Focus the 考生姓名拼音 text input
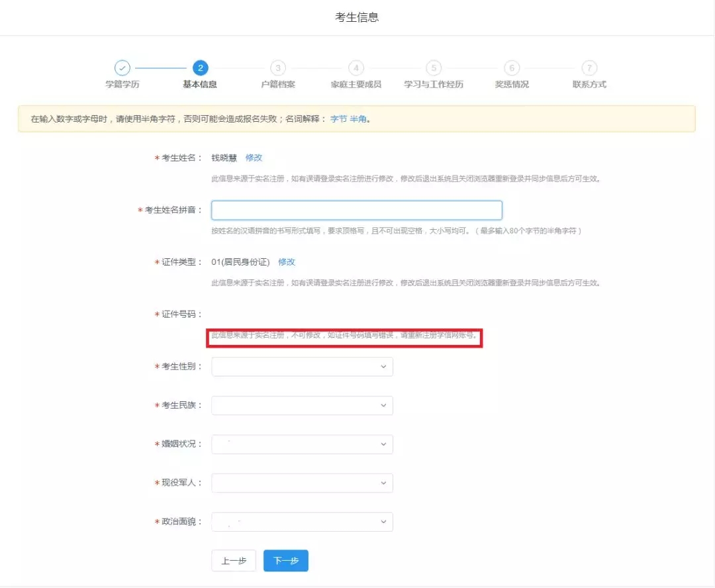Image resolution: width=715 pixels, height=588 pixels. pyautogui.click(x=356, y=211)
